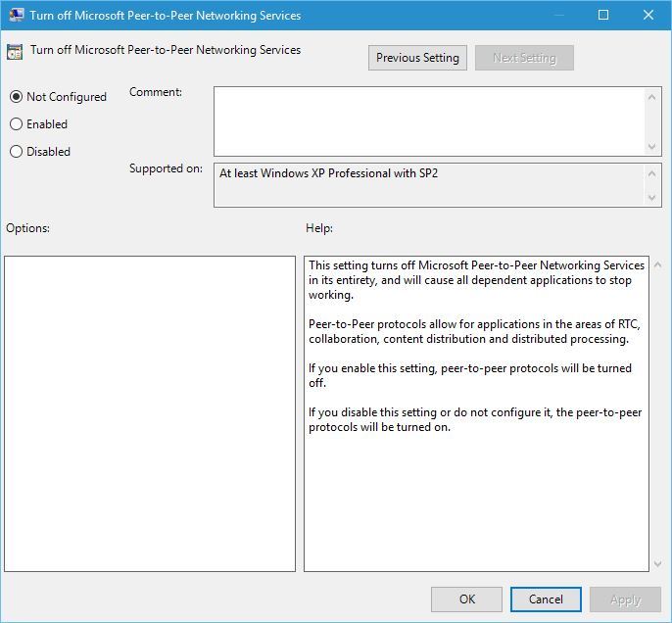Screen dimensions: 672x623
Task: Click the Previous Setting button
Action: tap(417, 58)
